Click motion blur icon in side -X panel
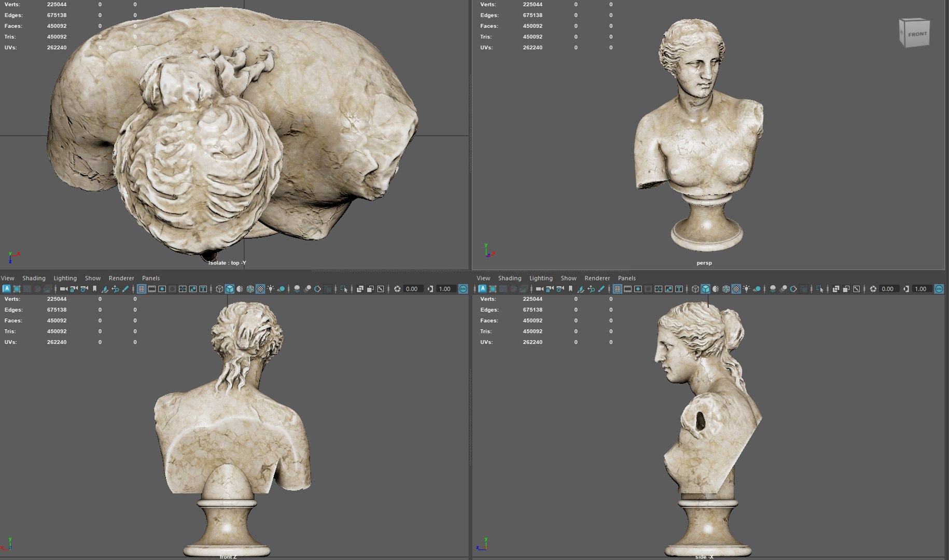This screenshot has height=560, width=949. coord(784,289)
